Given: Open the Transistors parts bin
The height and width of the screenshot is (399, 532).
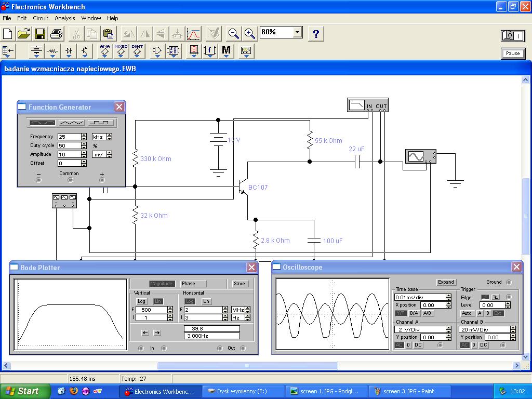Looking at the screenshot, I should (x=85, y=51).
